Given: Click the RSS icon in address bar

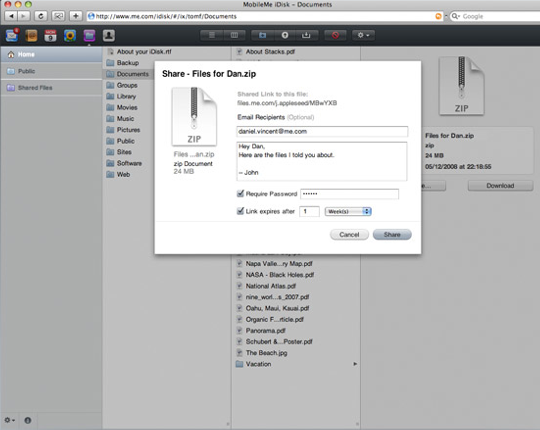Looking at the screenshot, I should pos(438,16).
